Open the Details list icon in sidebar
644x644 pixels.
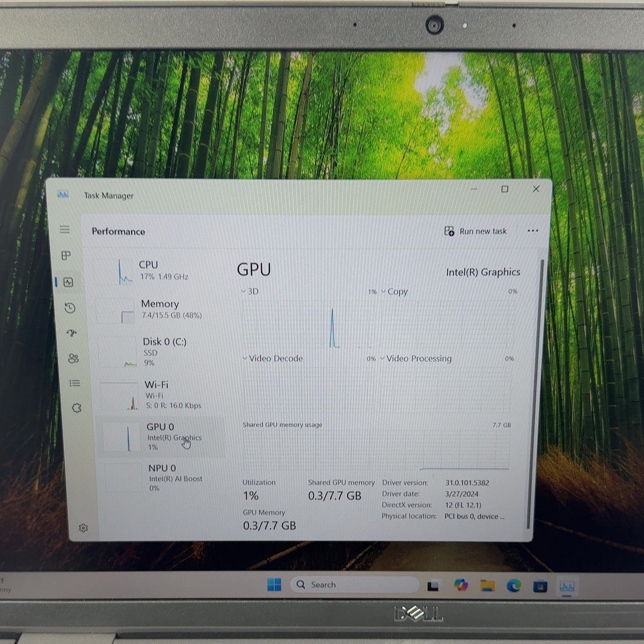pyautogui.click(x=75, y=383)
